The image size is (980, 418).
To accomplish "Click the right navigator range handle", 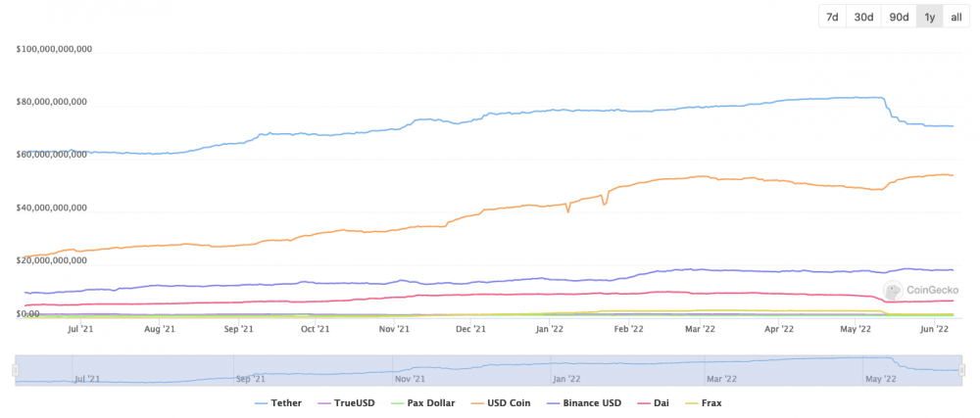I will (964, 369).
